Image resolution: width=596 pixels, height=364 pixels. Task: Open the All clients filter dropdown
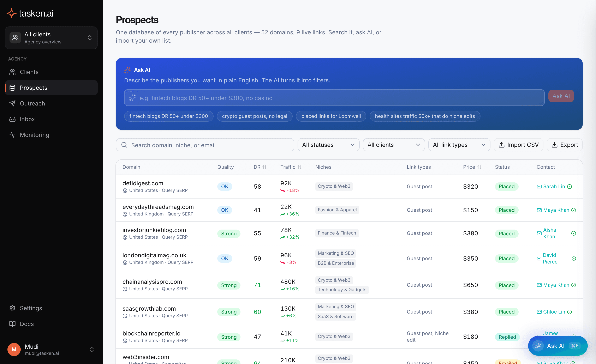coord(394,145)
